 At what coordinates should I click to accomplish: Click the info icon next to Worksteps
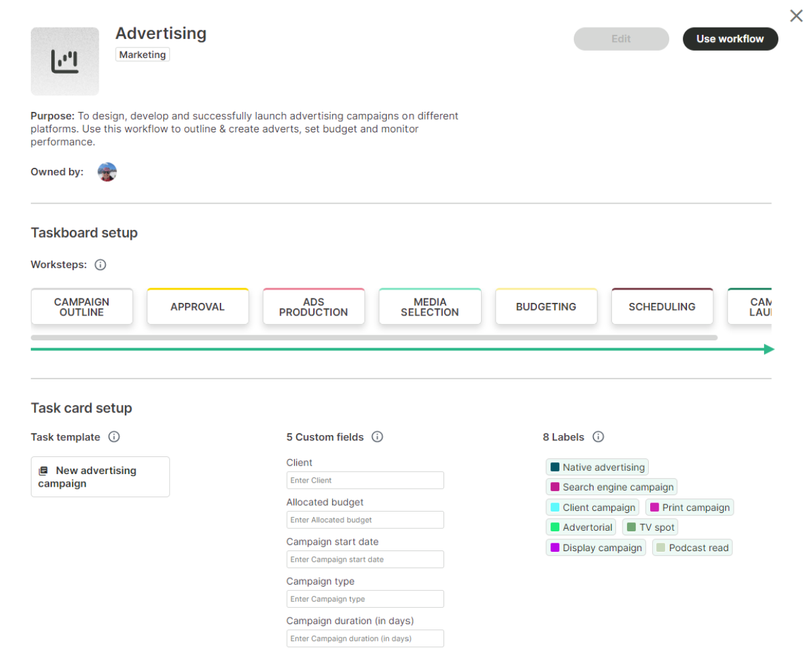click(100, 265)
